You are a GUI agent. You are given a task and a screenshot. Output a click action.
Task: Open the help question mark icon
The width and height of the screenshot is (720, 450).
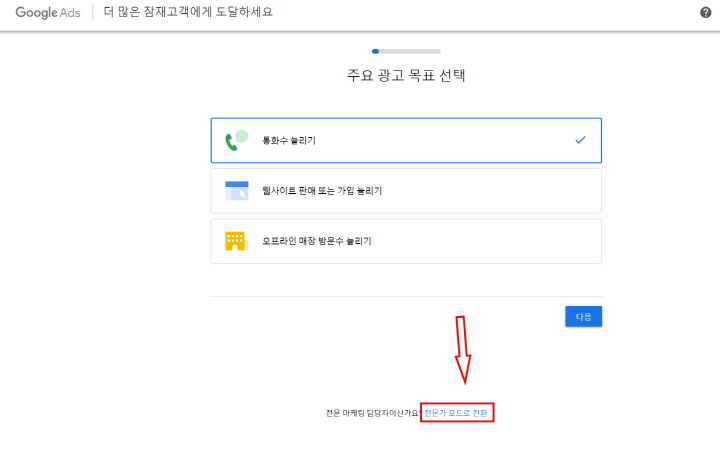pos(705,12)
